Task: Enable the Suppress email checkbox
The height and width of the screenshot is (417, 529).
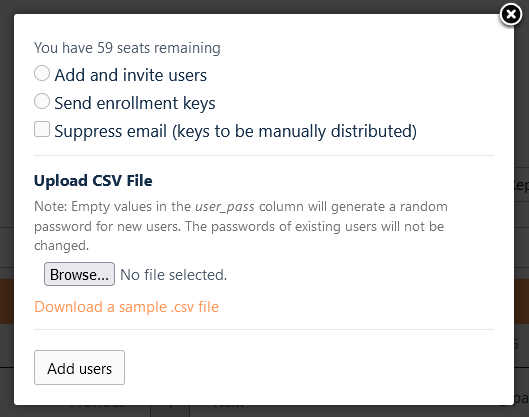Action: (x=42, y=129)
